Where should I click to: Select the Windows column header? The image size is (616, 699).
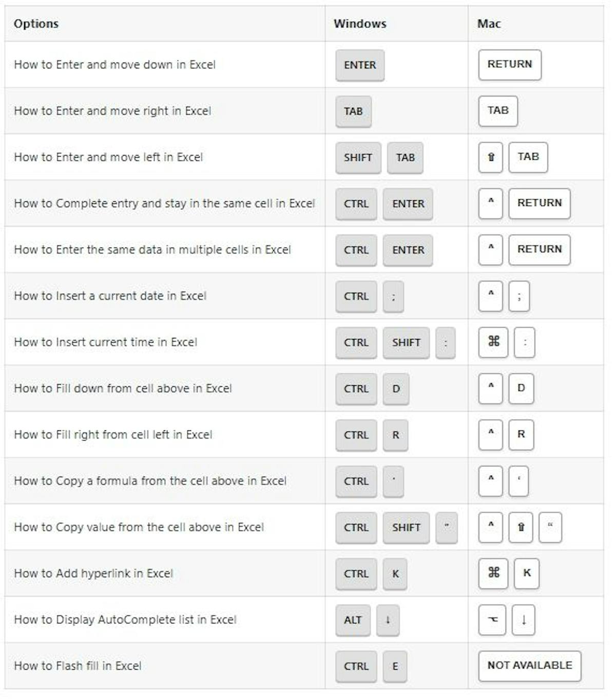coord(360,24)
